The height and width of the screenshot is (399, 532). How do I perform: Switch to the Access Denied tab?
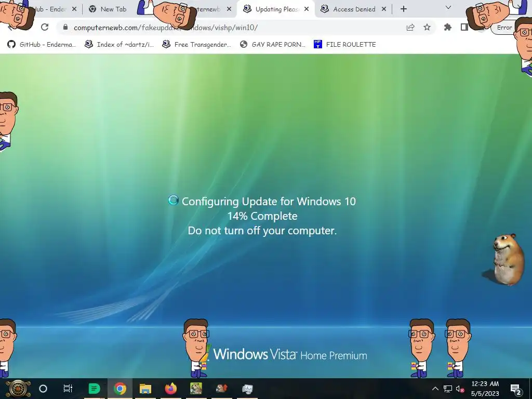pyautogui.click(x=353, y=9)
